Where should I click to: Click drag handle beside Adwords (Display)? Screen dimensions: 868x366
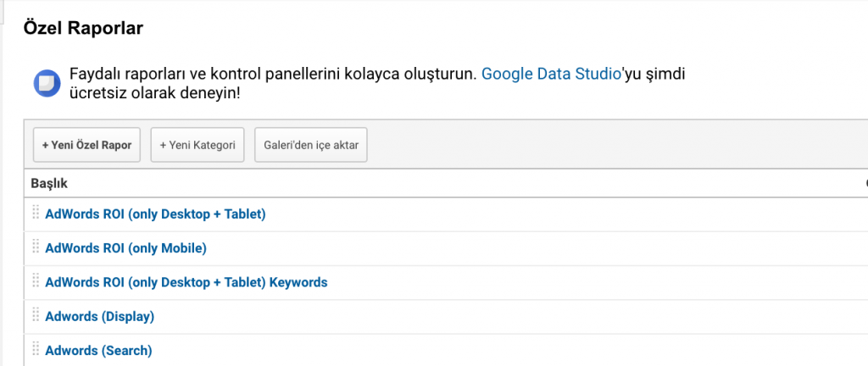tap(36, 315)
